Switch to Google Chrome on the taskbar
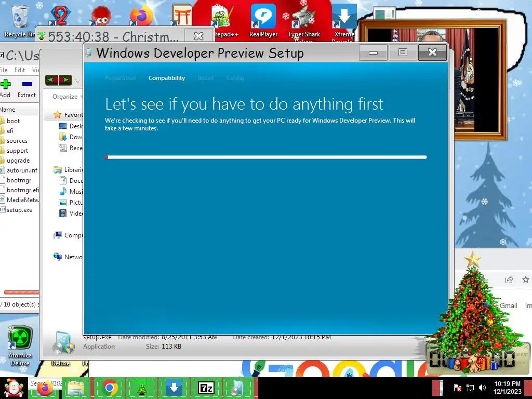The width and height of the screenshot is (532, 399). (x=109, y=388)
